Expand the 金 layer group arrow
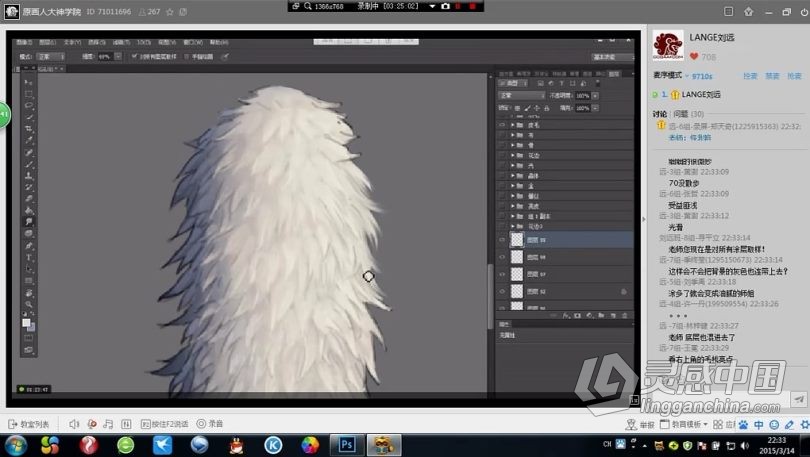810x457 pixels. [x=513, y=186]
